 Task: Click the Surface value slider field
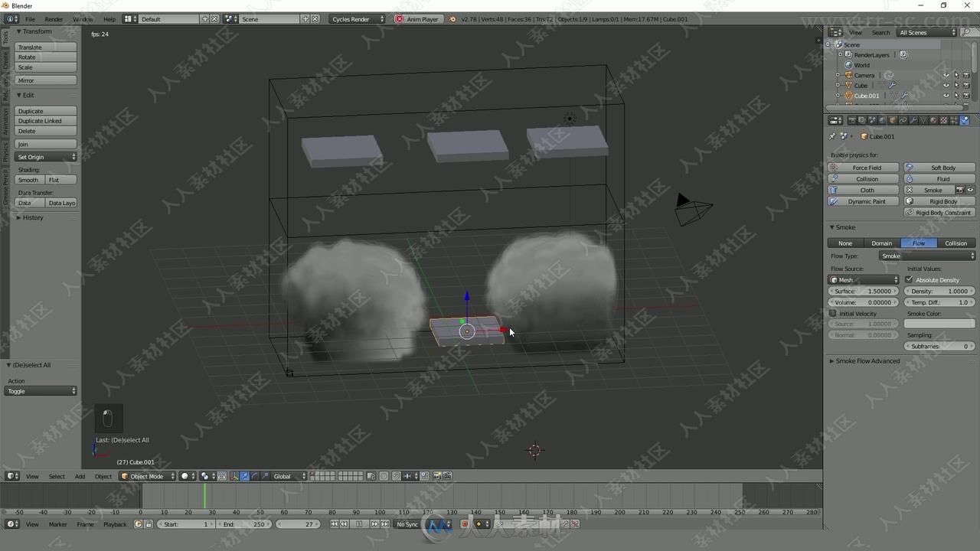tap(864, 291)
